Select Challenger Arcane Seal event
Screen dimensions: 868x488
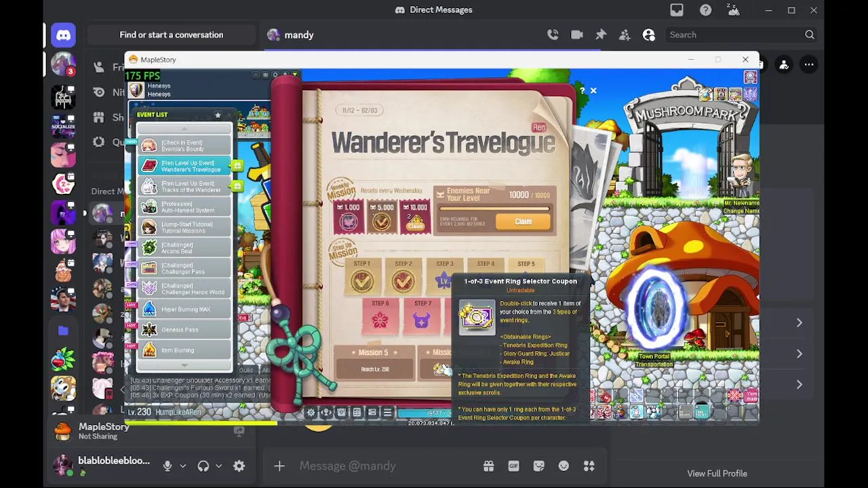pos(184,248)
